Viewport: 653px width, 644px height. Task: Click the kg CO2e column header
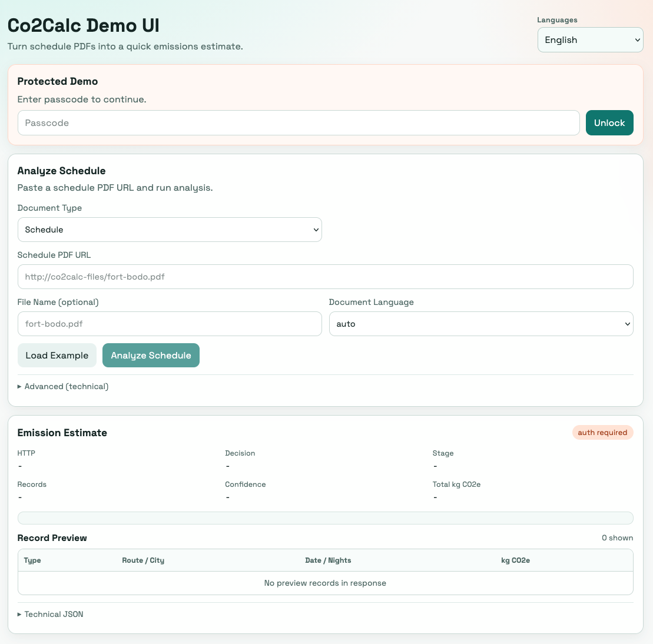[x=515, y=560]
